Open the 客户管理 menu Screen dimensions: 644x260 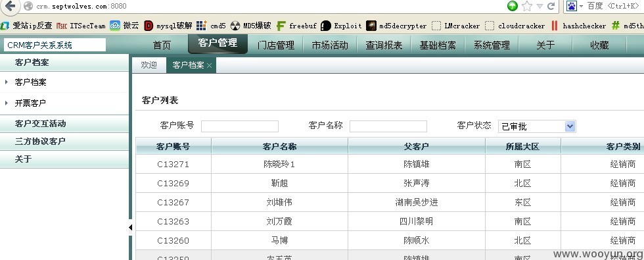218,43
